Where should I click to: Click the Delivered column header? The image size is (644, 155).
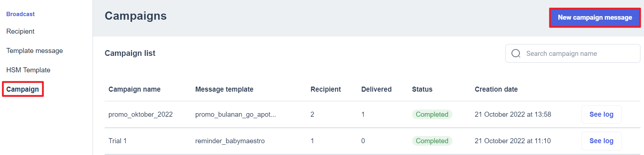click(x=376, y=89)
